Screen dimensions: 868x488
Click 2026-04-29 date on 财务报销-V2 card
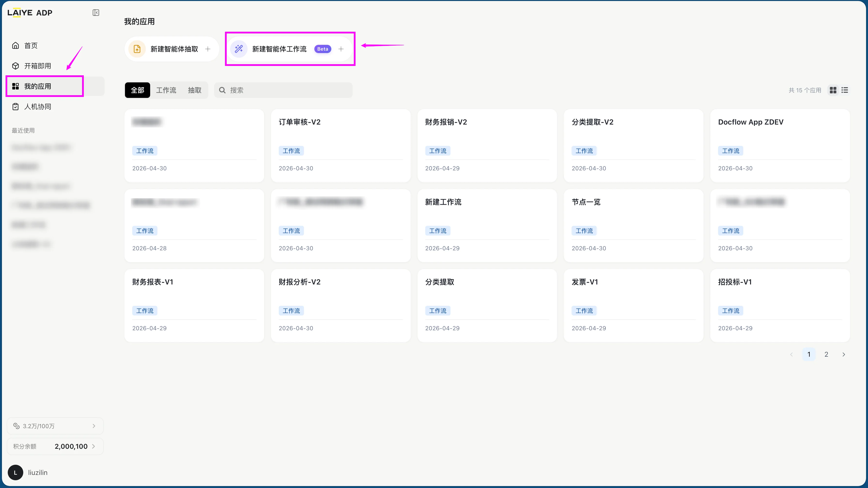[x=442, y=168]
